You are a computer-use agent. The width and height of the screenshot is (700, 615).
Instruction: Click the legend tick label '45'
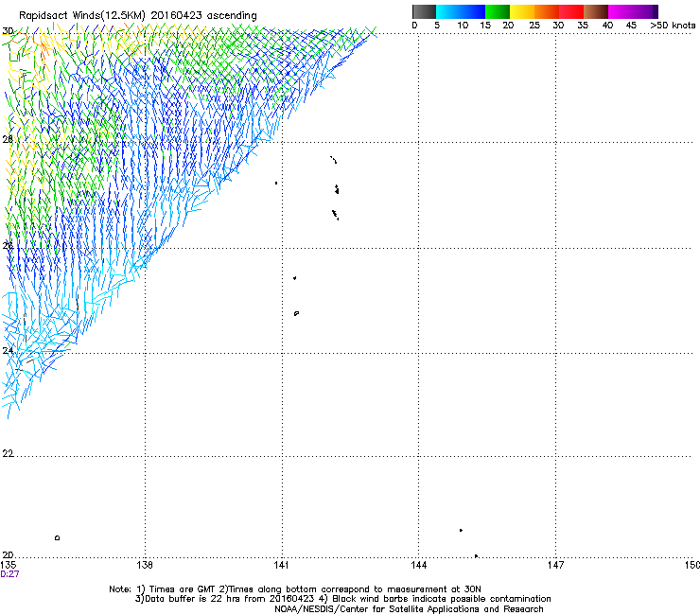[631, 26]
